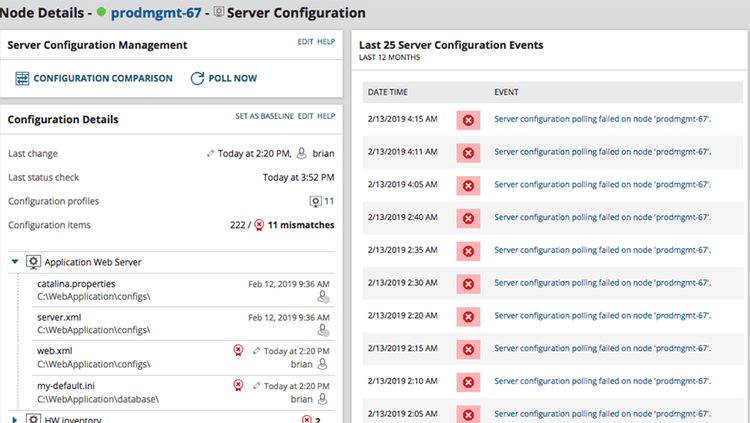The image size is (750, 423).
Task: Click the configuration profiles gear icon
Action: (x=315, y=201)
